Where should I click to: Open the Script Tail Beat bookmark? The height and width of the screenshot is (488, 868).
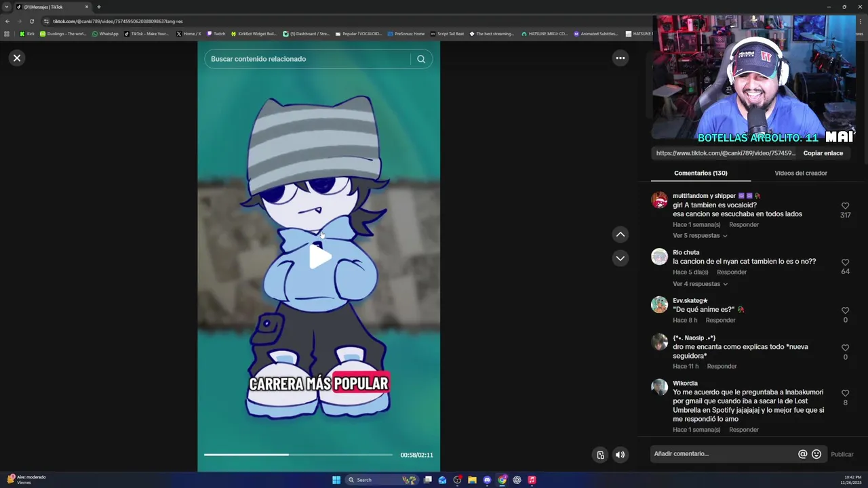(x=448, y=33)
